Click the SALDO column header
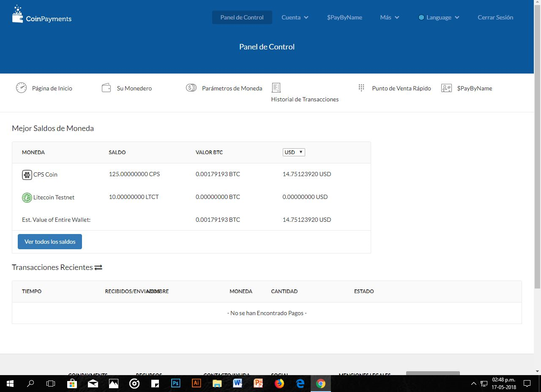541x392 pixels. click(117, 152)
